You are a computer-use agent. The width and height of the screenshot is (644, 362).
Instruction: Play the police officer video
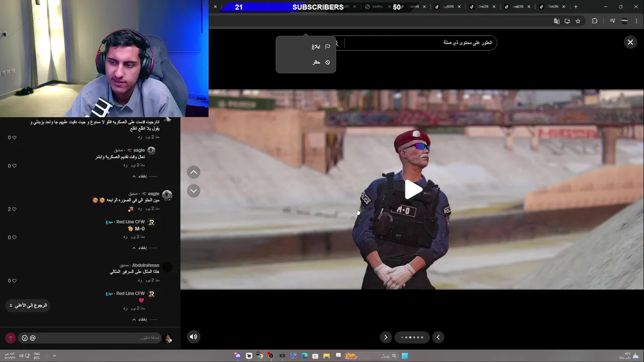[413, 190]
